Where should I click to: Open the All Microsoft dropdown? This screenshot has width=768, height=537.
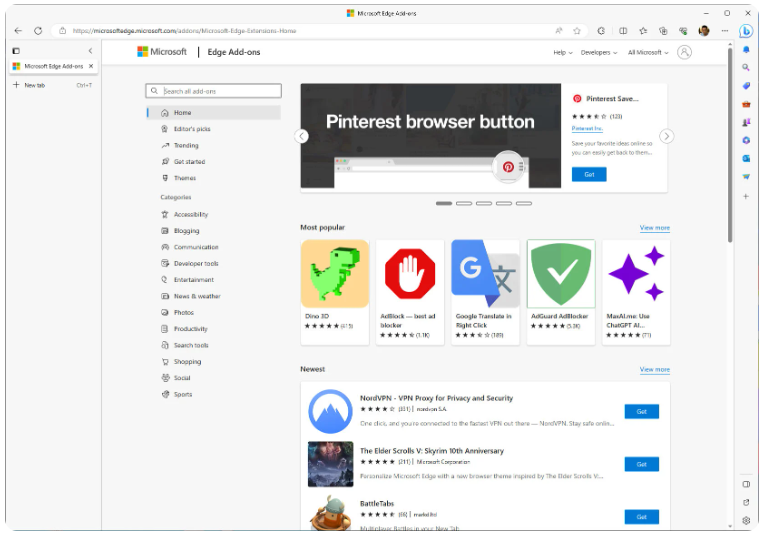(647, 52)
